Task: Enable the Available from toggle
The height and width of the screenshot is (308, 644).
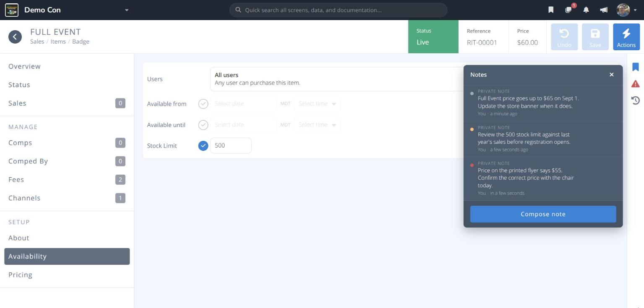Action: click(203, 104)
